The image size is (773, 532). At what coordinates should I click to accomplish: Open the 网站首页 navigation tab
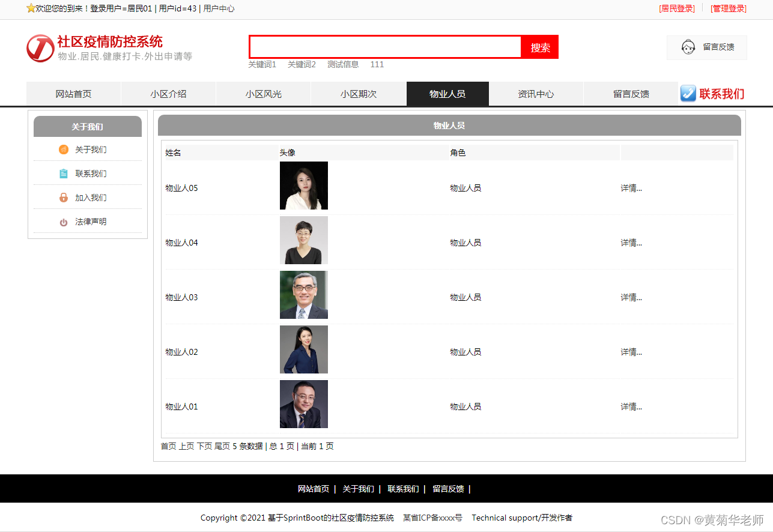coord(74,94)
